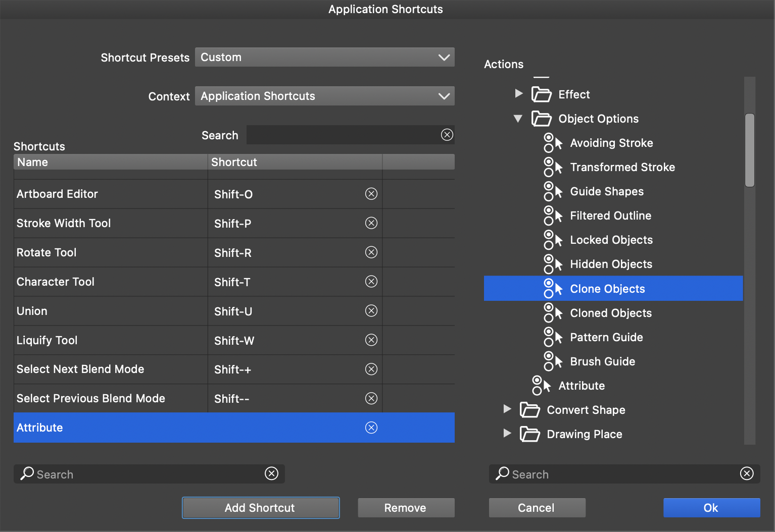Click the Pattern Guide action icon
The image size is (775, 532).
(553, 337)
